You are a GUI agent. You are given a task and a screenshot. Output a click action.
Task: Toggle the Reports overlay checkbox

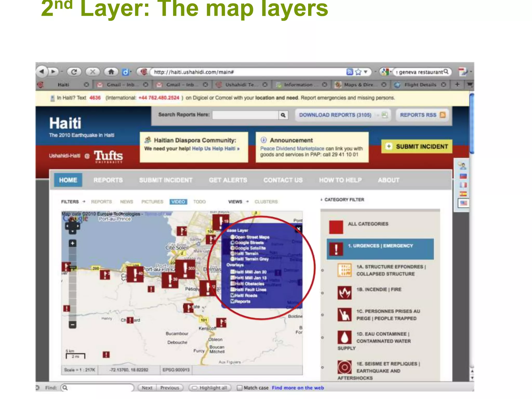pos(233,301)
